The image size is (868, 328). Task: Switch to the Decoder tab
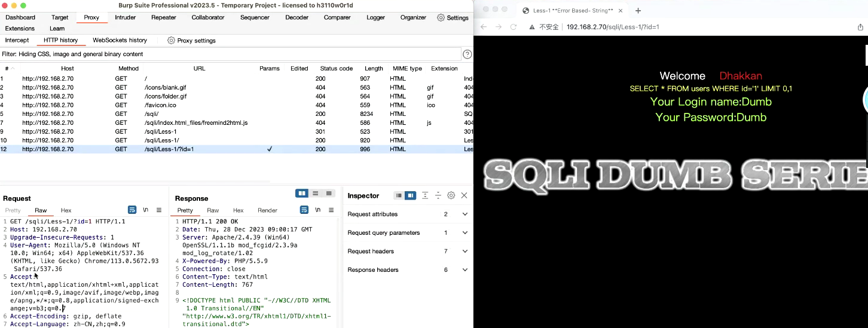(297, 17)
